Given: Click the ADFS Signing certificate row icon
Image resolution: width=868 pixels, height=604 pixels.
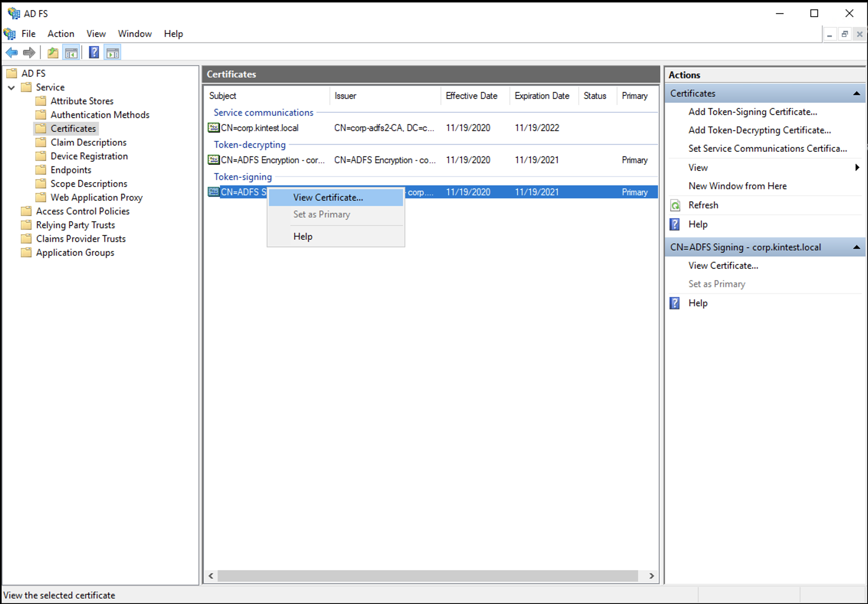Looking at the screenshot, I should (x=213, y=192).
